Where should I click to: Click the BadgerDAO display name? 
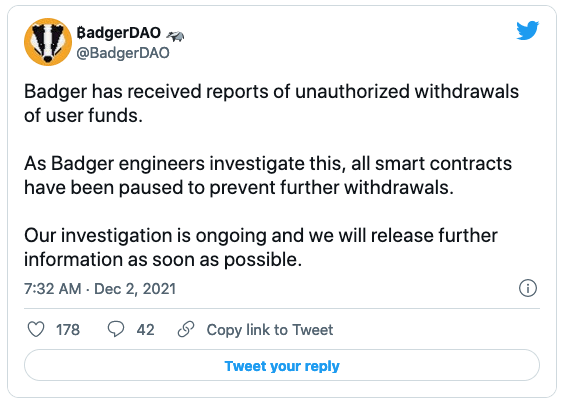coord(118,33)
